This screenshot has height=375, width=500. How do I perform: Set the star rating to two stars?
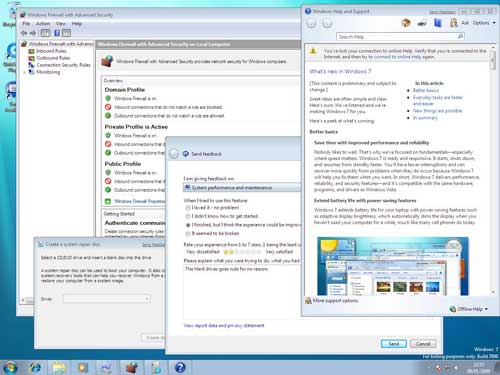[231, 252]
